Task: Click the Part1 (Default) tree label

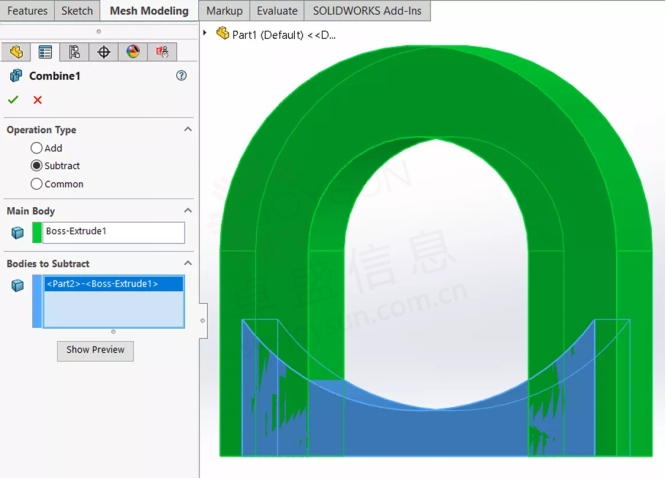Action: 284,35
